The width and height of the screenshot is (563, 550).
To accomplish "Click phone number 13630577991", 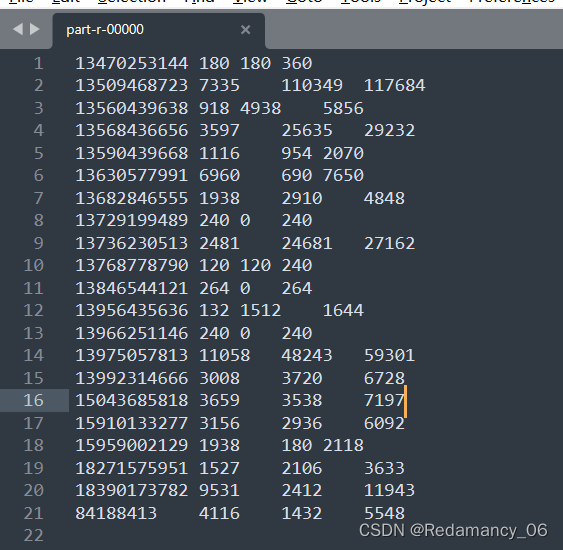I will point(131,175).
